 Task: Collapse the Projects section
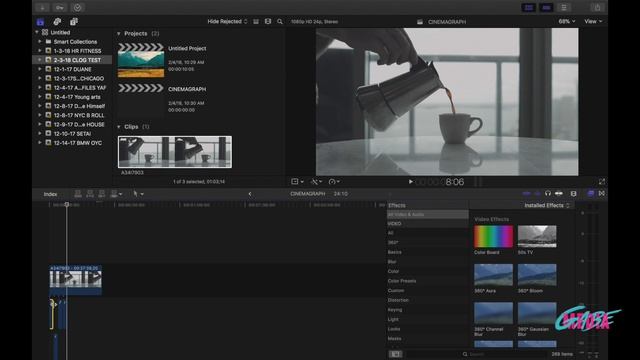pos(119,33)
